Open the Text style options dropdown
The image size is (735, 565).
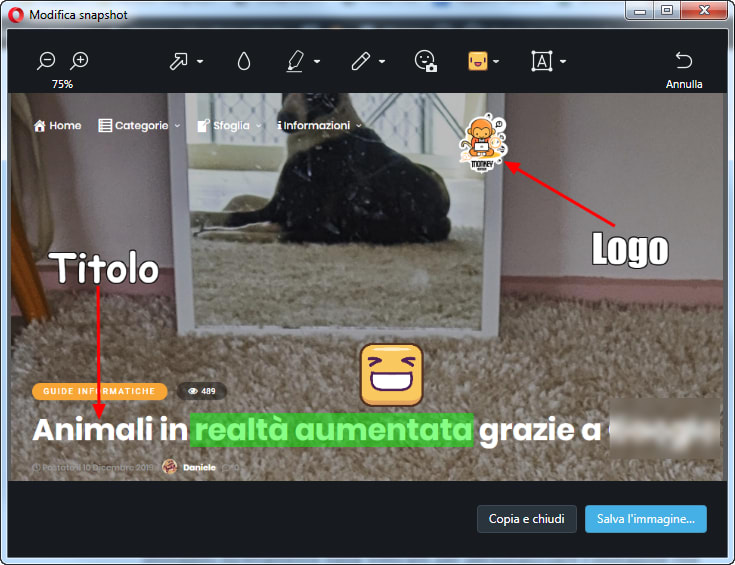click(563, 61)
